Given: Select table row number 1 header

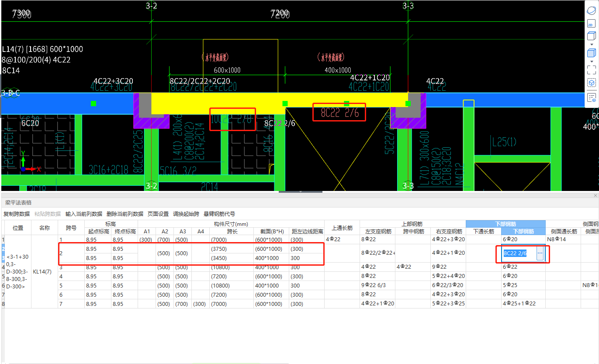Looking at the screenshot, I should [2, 239].
